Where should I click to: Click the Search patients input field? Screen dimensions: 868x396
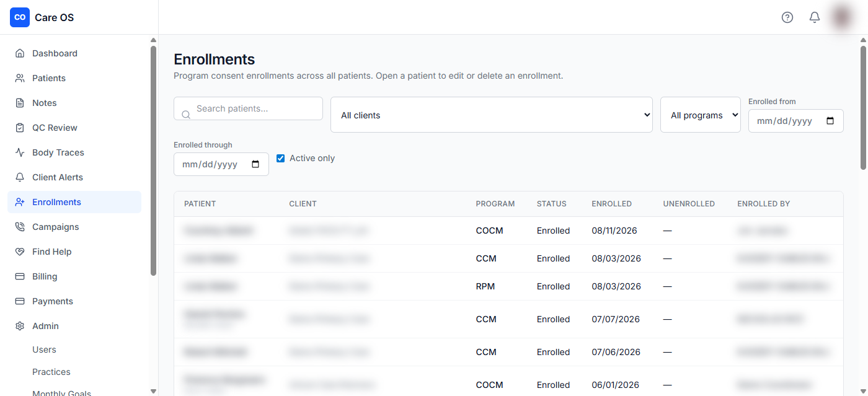tap(248, 108)
